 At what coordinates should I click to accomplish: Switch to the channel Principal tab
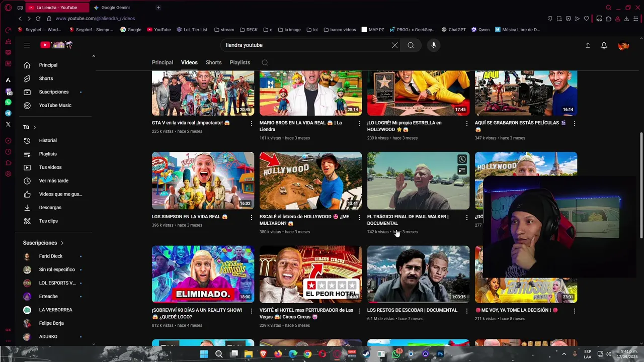pos(163,62)
